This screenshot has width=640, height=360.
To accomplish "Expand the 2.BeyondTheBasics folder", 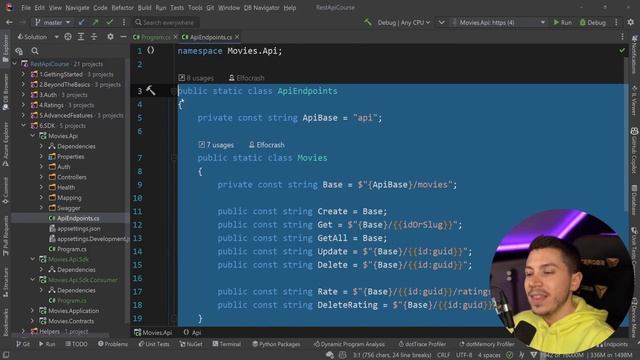I will pyautogui.click(x=23, y=84).
